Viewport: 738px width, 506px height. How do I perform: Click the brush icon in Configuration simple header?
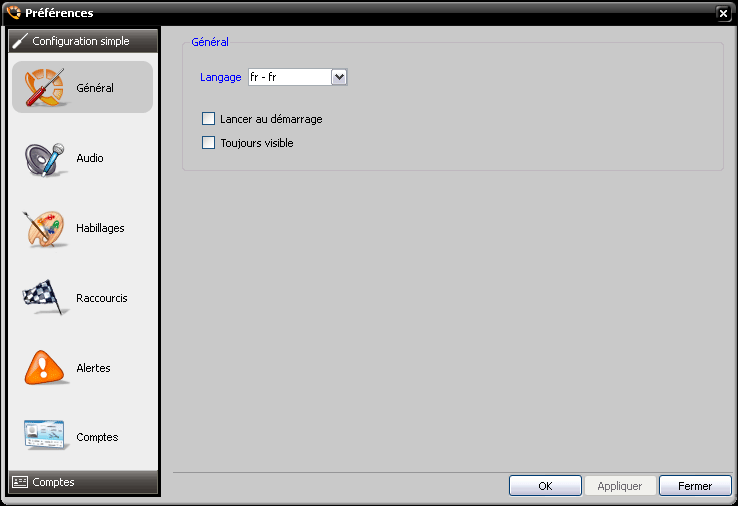pyautogui.click(x=20, y=41)
